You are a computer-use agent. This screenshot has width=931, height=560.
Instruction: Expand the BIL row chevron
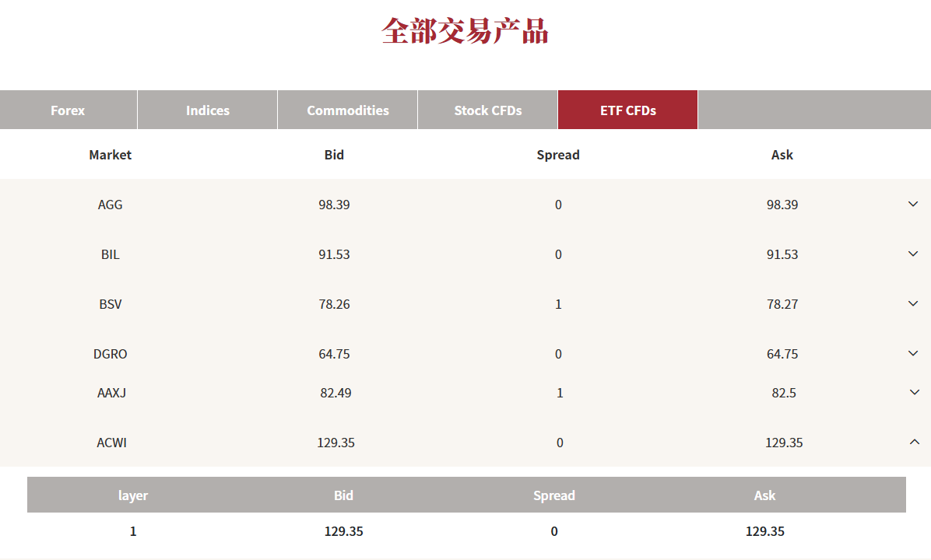(x=913, y=254)
